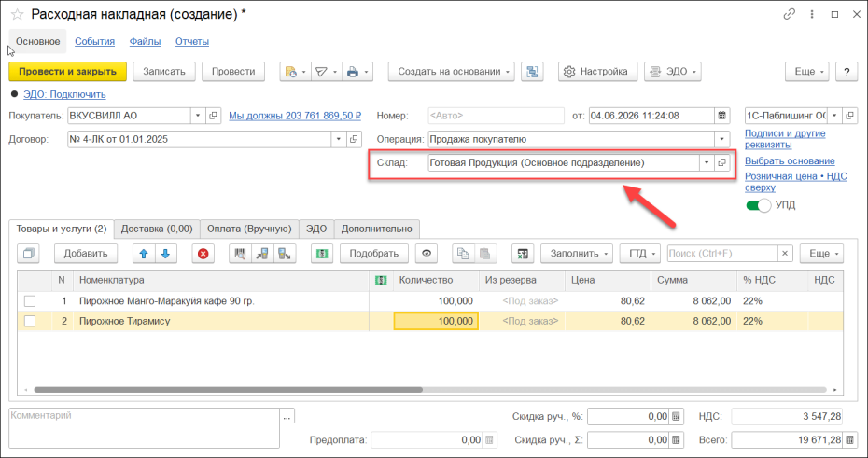
Task: Click green icon in table column header
Action: pos(381,281)
